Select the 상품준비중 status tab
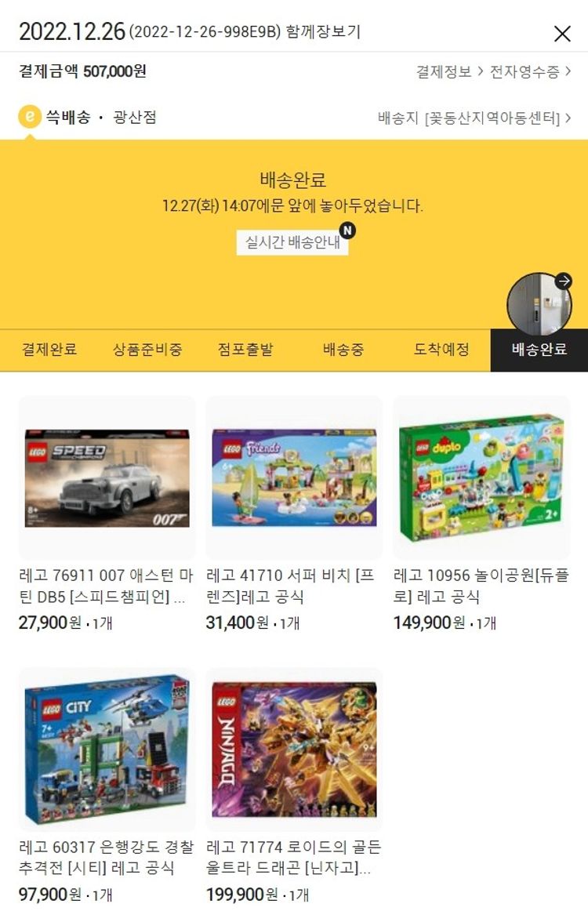Image resolution: width=588 pixels, height=922 pixels. [147, 350]
